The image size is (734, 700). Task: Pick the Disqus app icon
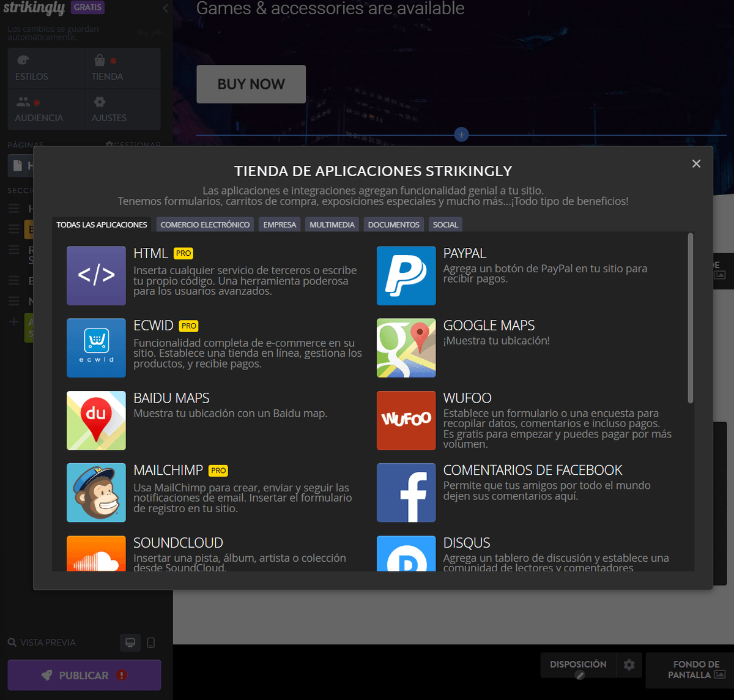coord(406,553)
